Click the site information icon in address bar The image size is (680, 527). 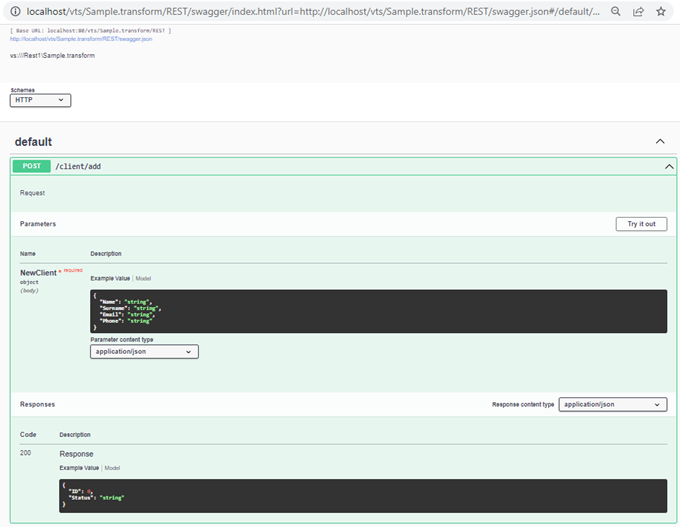[x=16, y=12]
